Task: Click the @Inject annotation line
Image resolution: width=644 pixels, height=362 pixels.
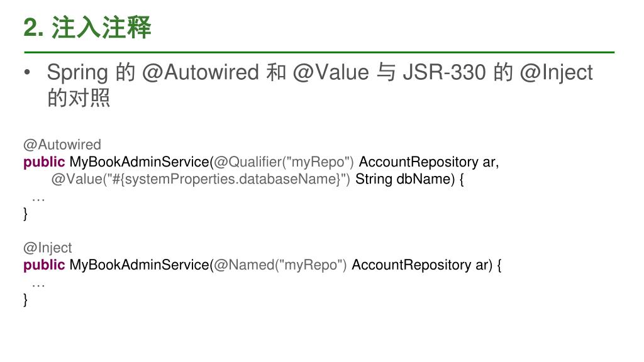Action: tap(48, 248)
